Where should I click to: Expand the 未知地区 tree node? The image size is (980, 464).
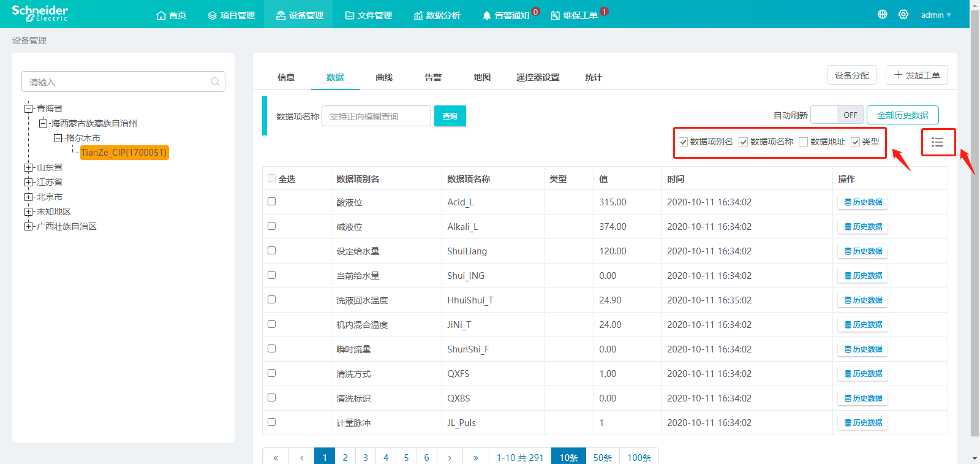pyautogui.click(x=28, y=211)
